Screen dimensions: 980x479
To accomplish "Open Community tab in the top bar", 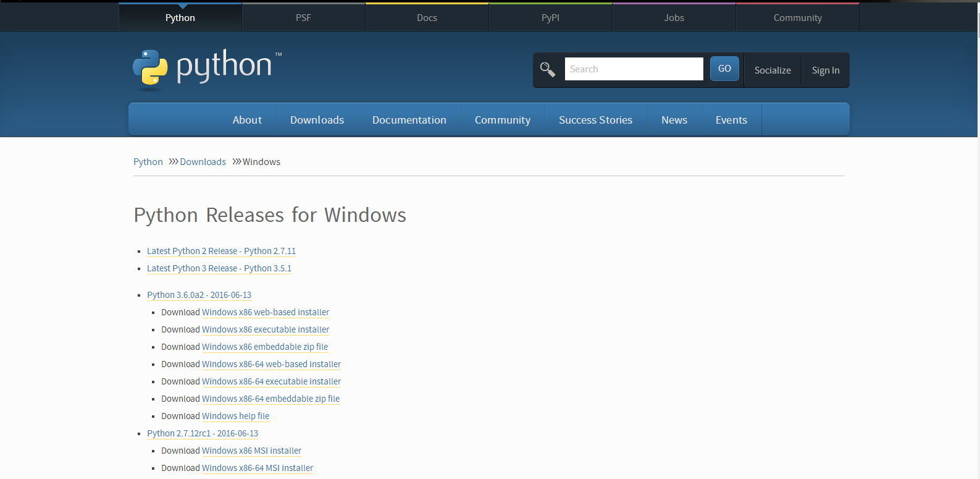I will (797, 18).
